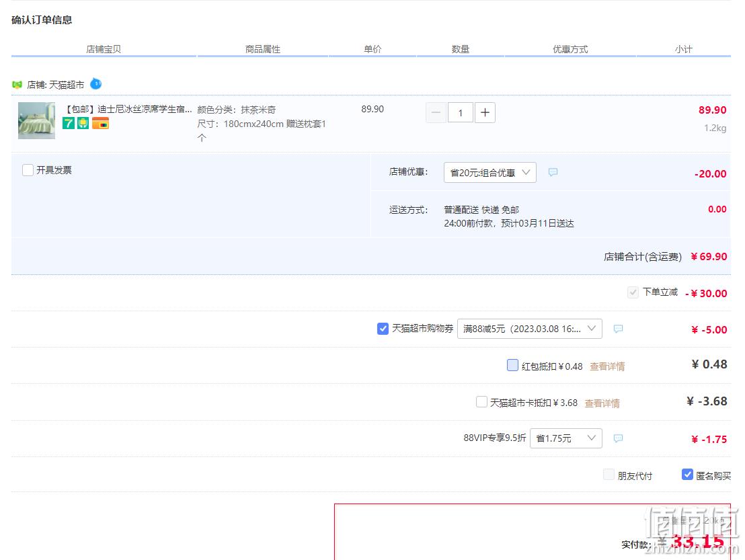Check the 天猫超市卡抵扣 ¥3.68 checkbox
This screenshot has width=745, height=560.
[x=482, y=402]
